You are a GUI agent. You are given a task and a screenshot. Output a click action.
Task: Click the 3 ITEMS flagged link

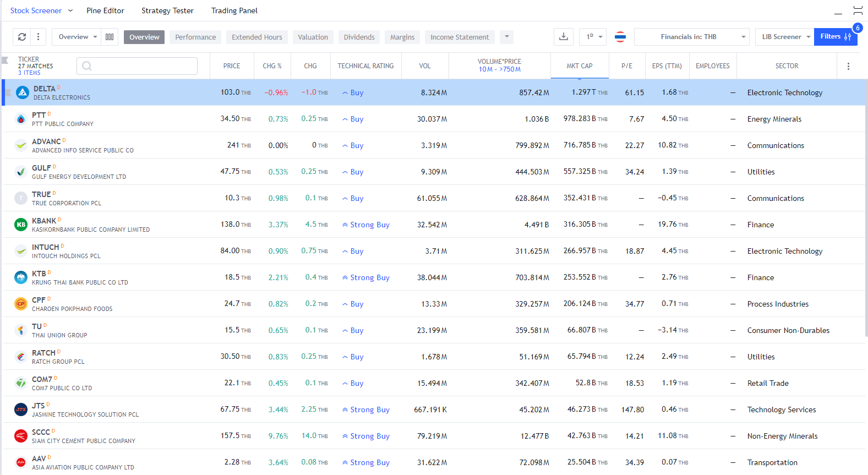click(x=29, y=73)
